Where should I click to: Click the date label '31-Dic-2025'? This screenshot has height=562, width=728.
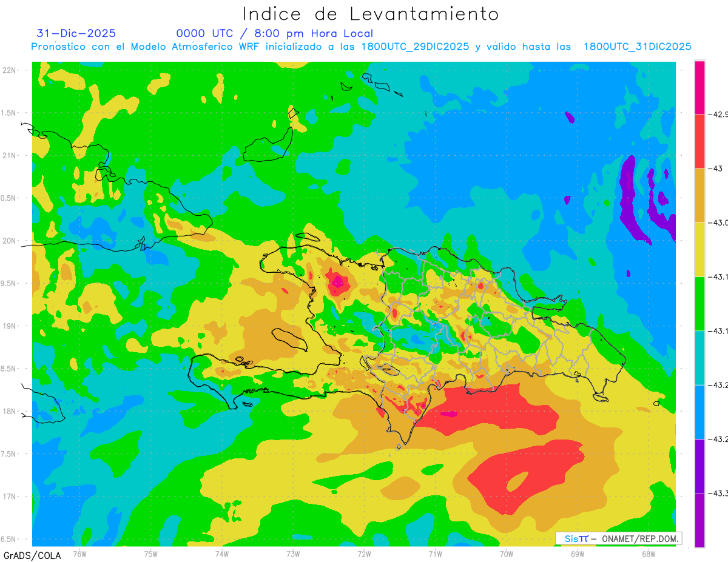pyautogui.click(x=76, y=33)
